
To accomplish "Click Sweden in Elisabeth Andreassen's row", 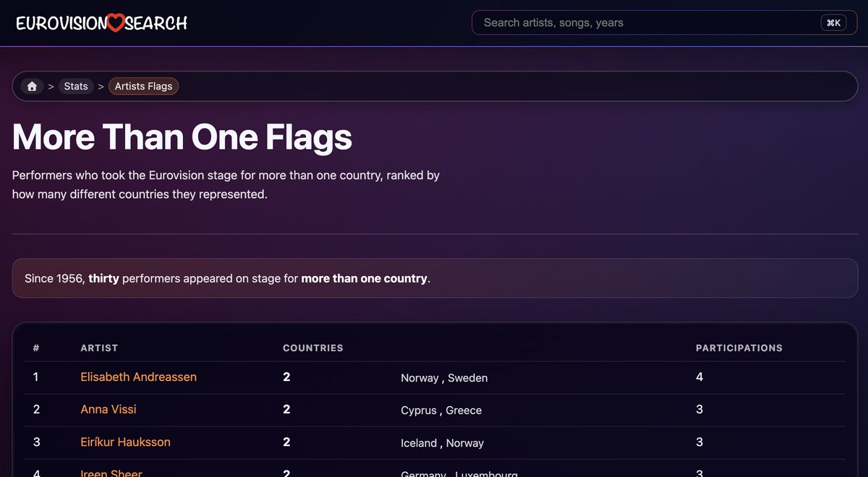I will (x=468, y=378).
